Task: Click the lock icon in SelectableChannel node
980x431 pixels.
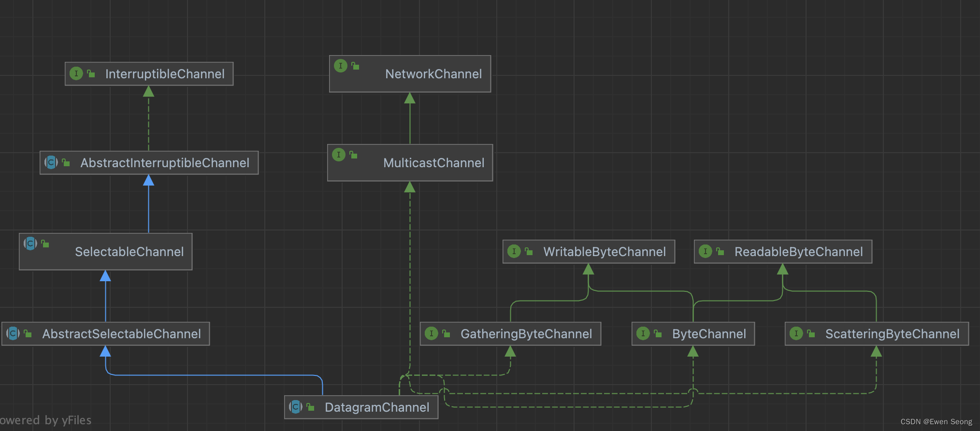Action: (x=45, y=244)
